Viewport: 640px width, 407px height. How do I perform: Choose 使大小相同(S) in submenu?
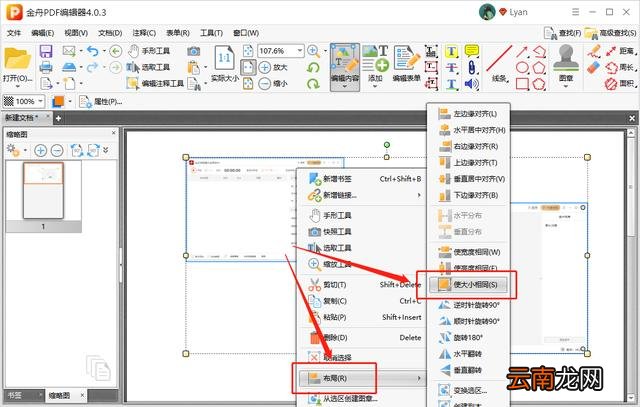(468, 285)
